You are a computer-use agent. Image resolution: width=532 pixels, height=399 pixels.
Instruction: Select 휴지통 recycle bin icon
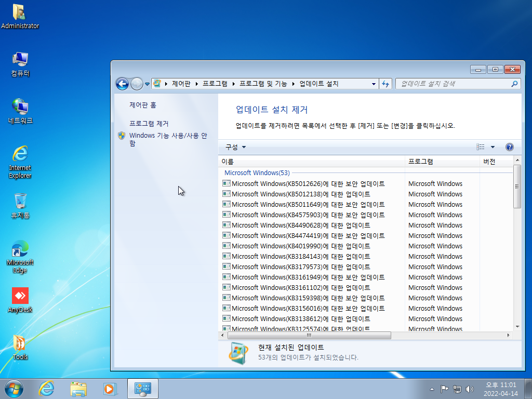(20, 206)
